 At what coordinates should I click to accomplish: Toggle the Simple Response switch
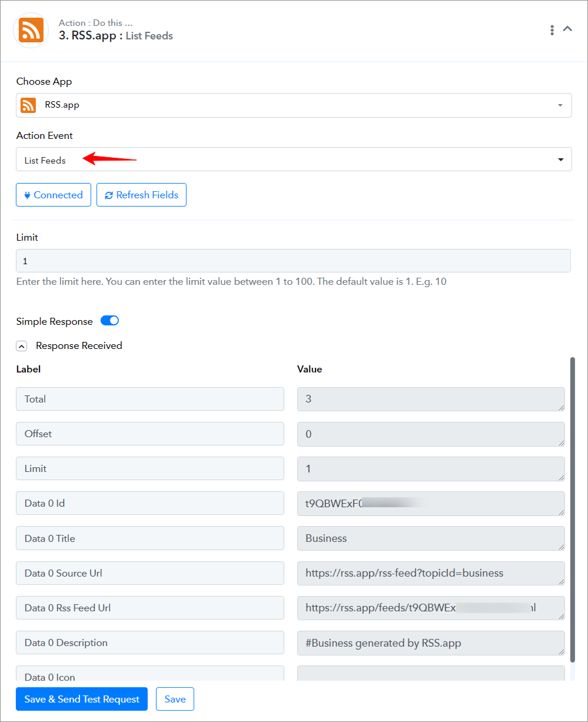click(109, 321)
